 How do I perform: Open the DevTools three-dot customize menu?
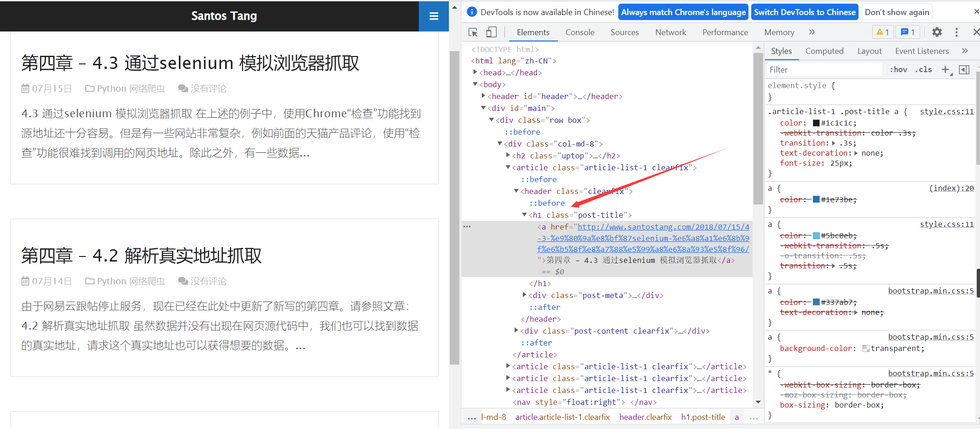tap(956, 32)
